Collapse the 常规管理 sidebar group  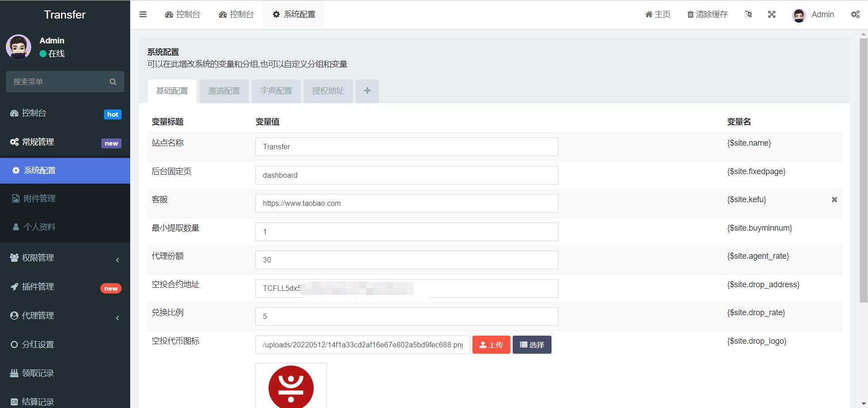coord(65,142)
